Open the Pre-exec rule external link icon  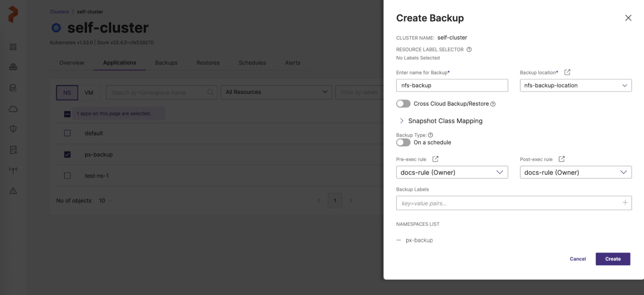435,159
